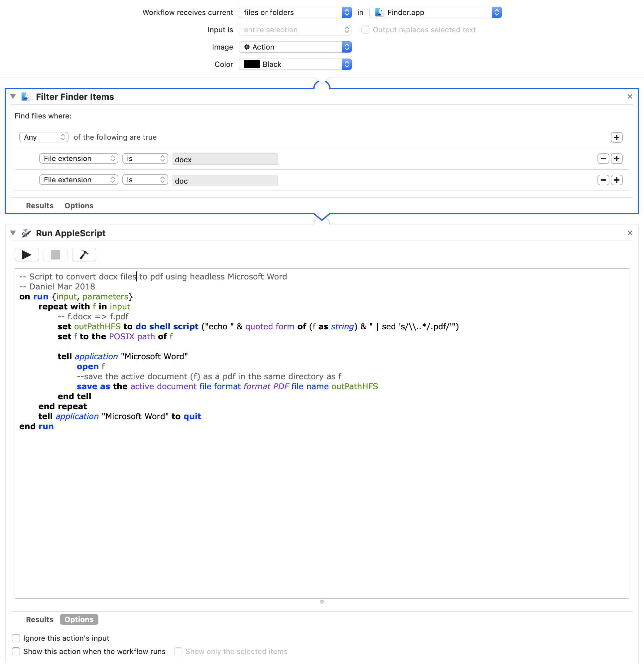Add a rule after the doc row
This screenshot has width=644, height=670.
(x=616, y=180)
